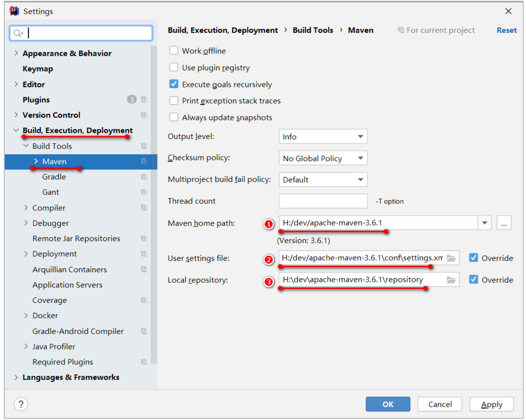526x420 pixels.
Task: Click the Reset link
Action: pyautogui.click(x=506, y=30)
